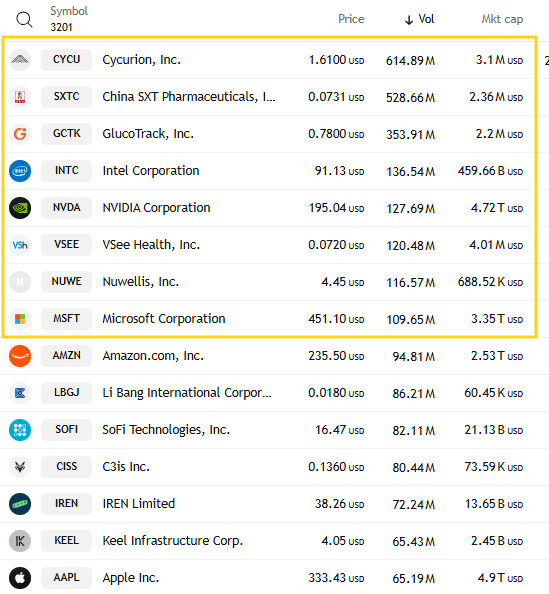
Task: Click the 2.45 B market cap value
Action: click(x=497, y=541)
